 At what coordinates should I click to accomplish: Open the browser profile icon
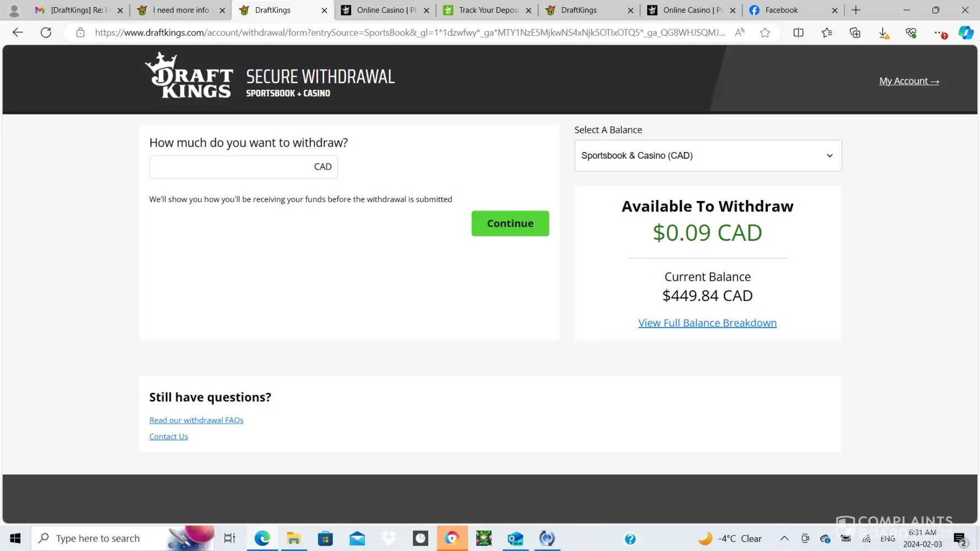[x=14, y=10]
